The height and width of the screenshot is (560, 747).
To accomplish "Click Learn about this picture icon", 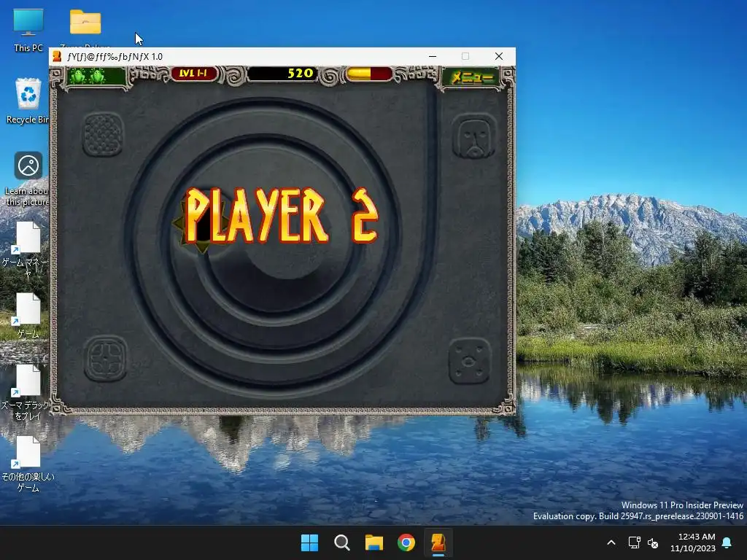I will click(28, 179).
